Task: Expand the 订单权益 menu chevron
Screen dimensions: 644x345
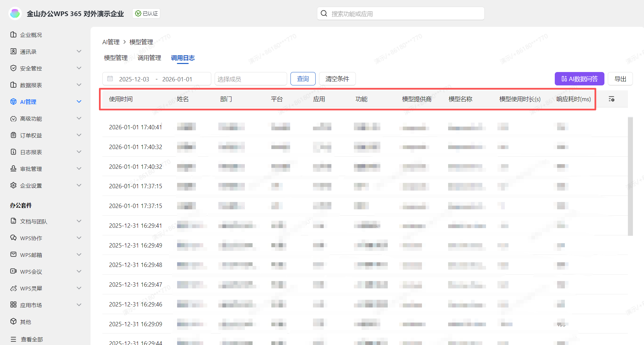Action: tap(79, 135)
